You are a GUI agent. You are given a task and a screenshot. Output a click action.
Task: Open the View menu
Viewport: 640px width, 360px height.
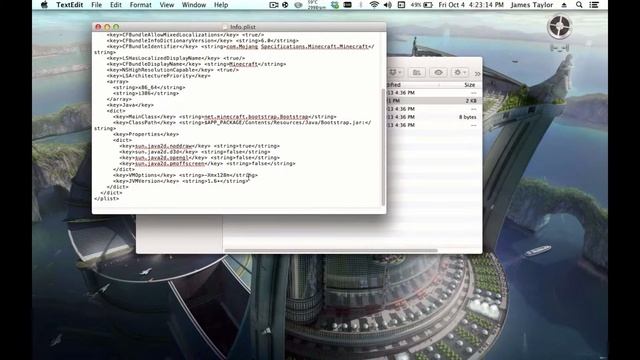point(167,5)
